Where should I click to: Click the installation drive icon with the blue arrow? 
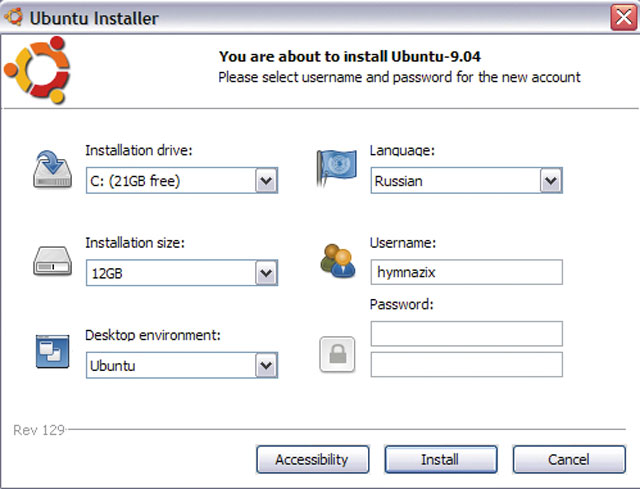point(52,170)
